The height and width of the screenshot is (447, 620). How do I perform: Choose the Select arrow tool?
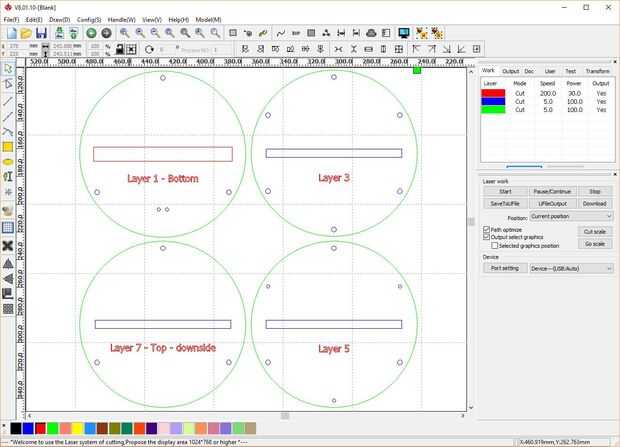pos(8,68)
